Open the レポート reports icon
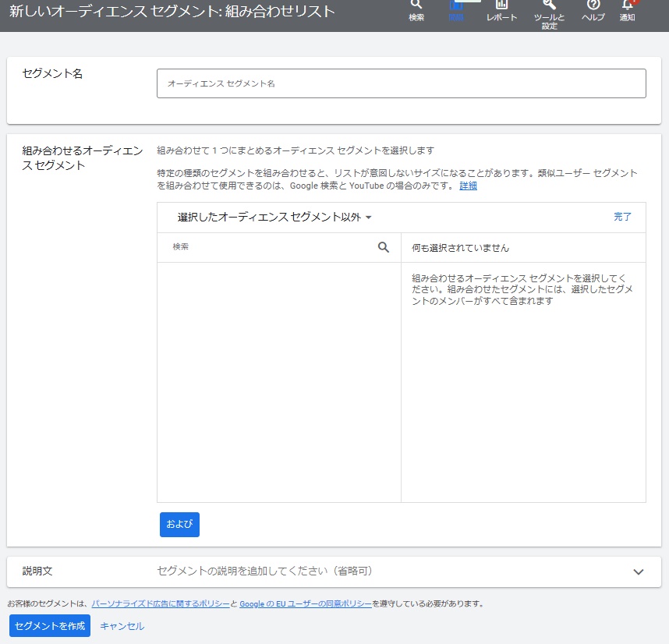The image size is (669, 644). pyautogui.click(x=501, y=9)
